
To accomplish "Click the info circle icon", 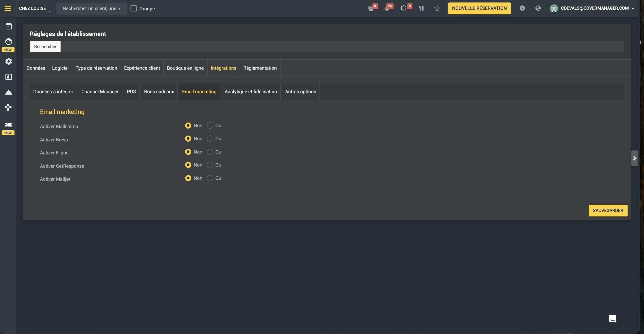I will (522, 8).
